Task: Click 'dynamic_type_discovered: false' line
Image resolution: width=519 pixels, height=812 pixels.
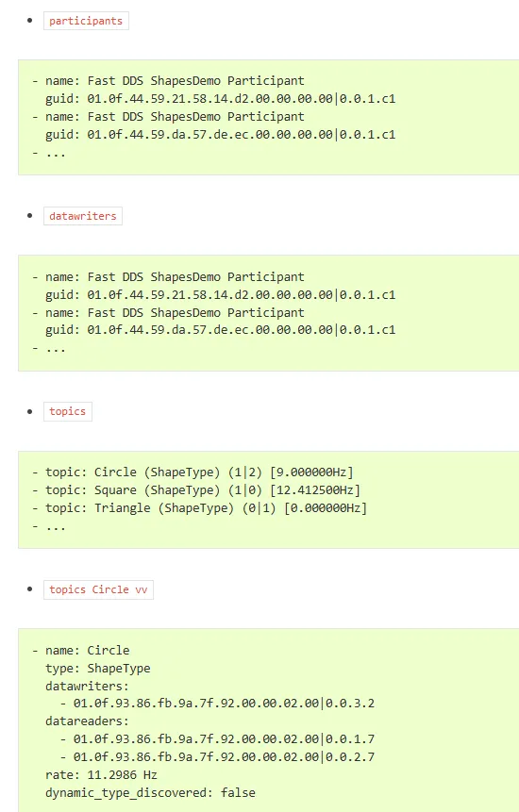Action: click(x=151, y=793)
